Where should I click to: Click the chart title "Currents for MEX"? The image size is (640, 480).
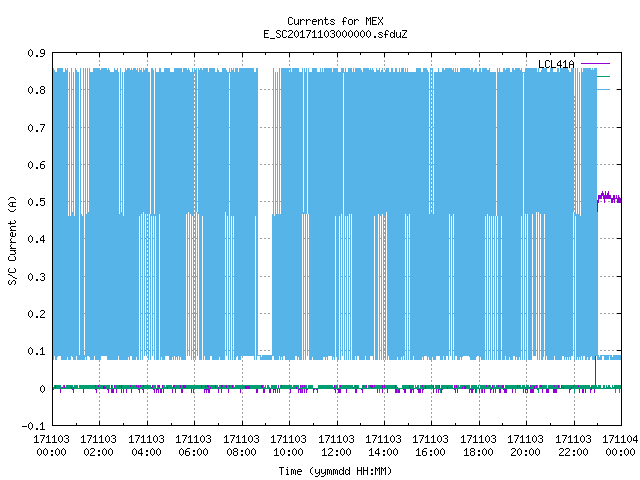click(335, 21)
